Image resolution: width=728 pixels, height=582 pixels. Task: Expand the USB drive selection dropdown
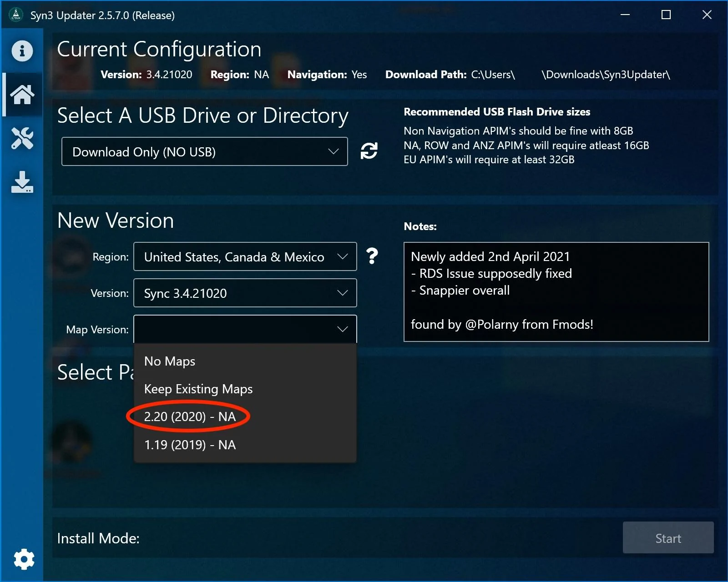click(205, 151)
